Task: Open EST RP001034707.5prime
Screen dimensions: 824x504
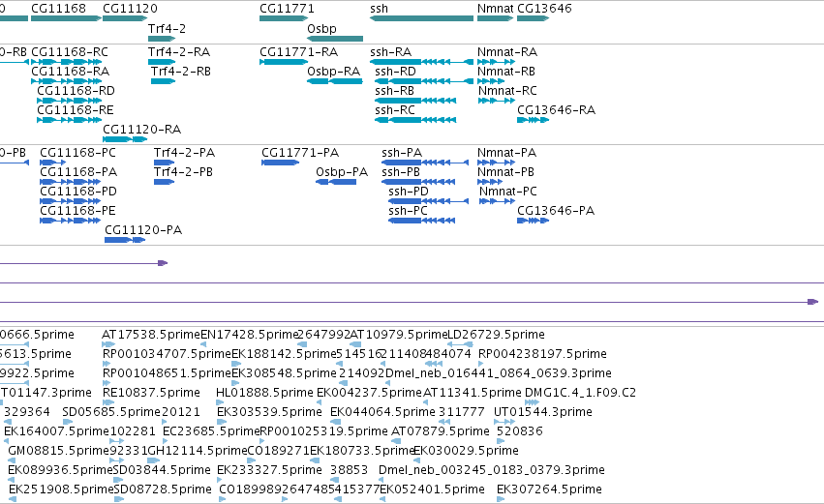Action: (168, 354)
